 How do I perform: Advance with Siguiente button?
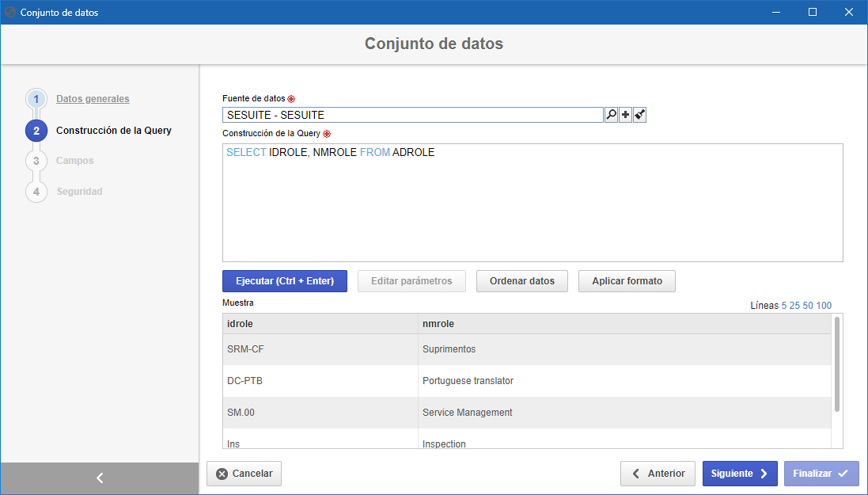(740, 474)
